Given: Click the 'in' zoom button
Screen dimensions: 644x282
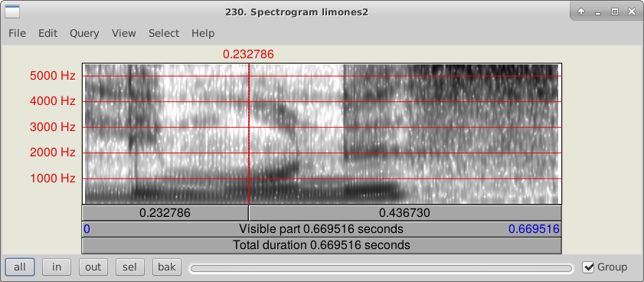Looking at the screenshot, I should click(57, 267).
